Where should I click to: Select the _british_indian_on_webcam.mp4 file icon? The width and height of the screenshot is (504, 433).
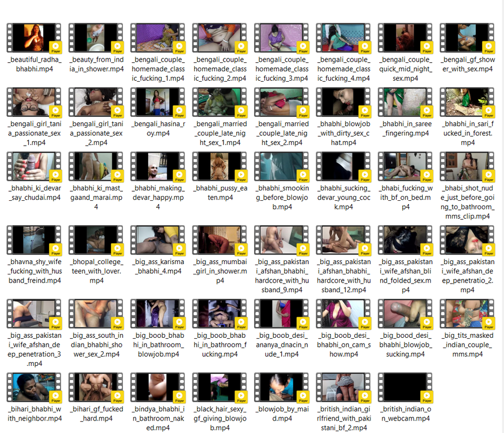(406, 388)
